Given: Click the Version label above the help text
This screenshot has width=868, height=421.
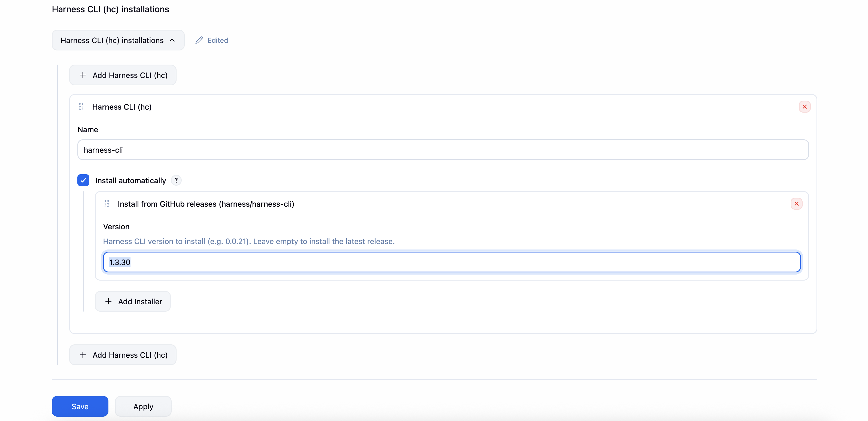Looking at the screenshot, I should tap(116, 227).
